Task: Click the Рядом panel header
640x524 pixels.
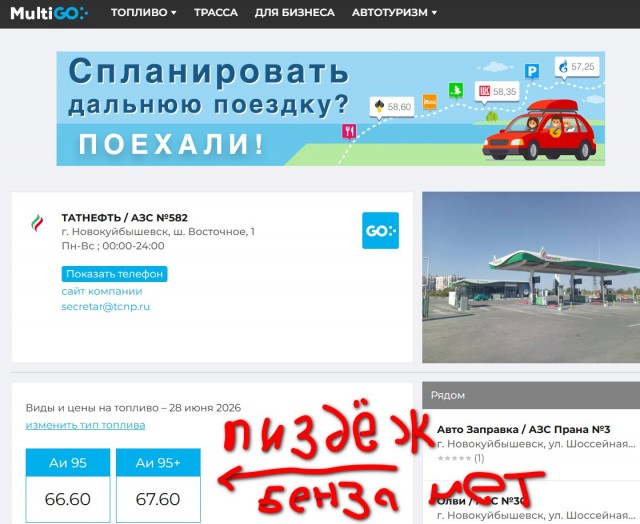Action: [531, 395]
